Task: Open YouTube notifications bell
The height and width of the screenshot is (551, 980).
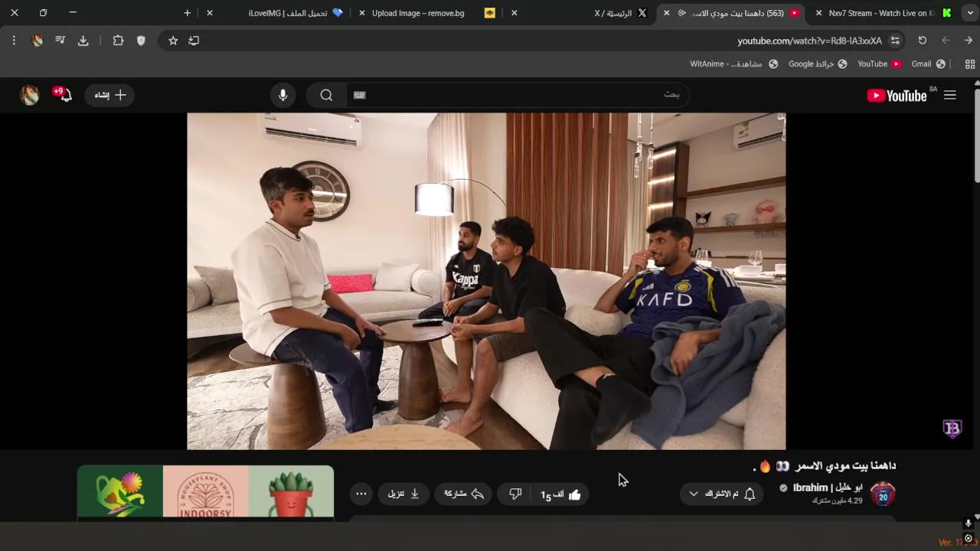Action: (x=65, y=95)
